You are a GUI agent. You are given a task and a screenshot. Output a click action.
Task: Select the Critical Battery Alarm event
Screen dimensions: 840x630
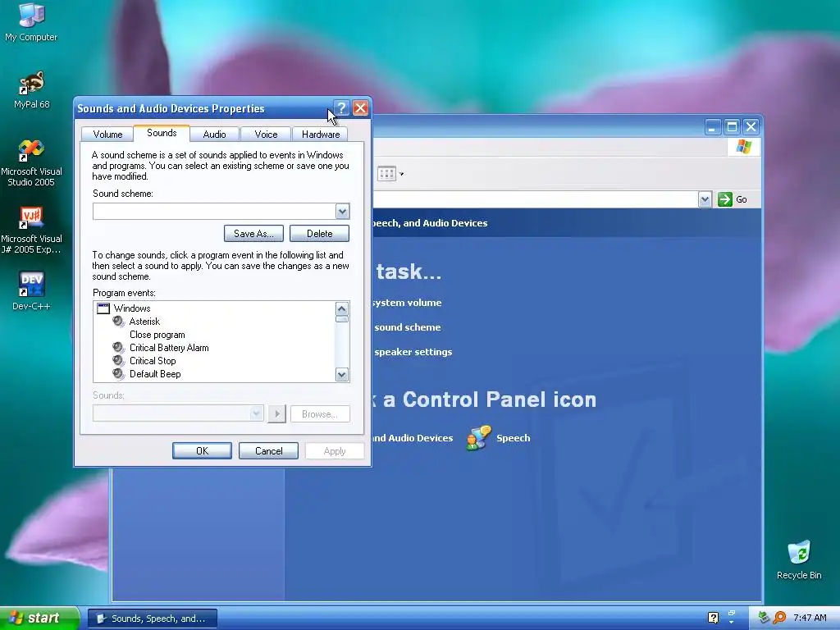169,348
